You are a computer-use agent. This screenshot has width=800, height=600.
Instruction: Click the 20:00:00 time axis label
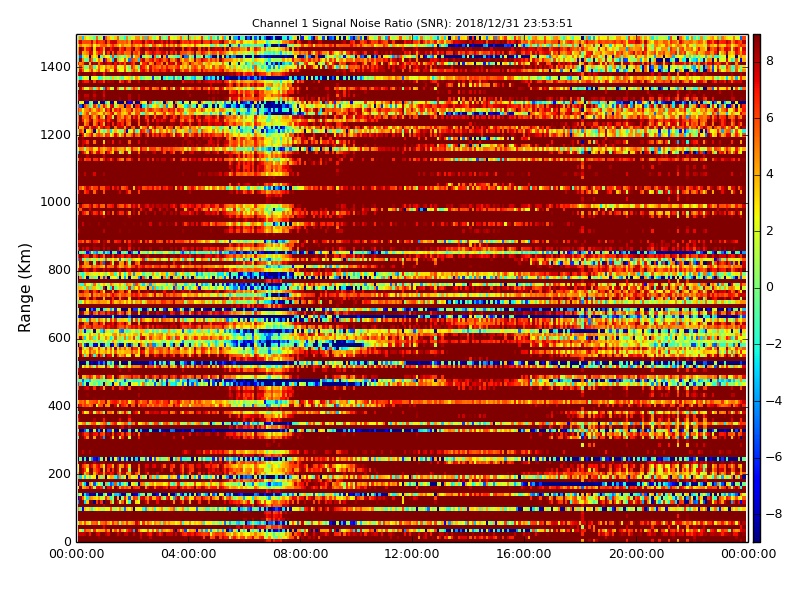(636, 554)
